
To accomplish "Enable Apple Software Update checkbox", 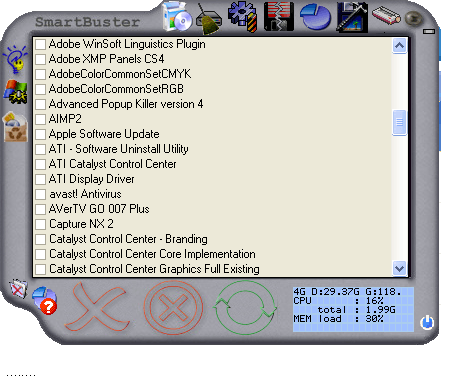I will [x=41, y=134].
